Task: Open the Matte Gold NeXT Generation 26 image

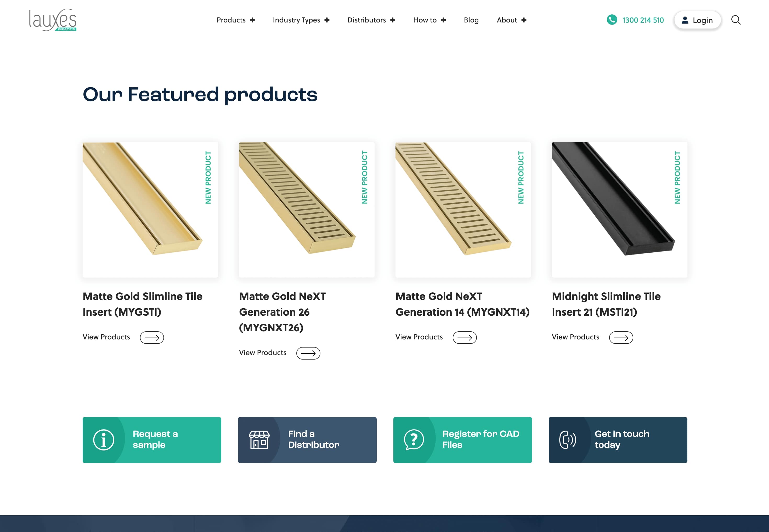Action: click(x=307, y=210)
